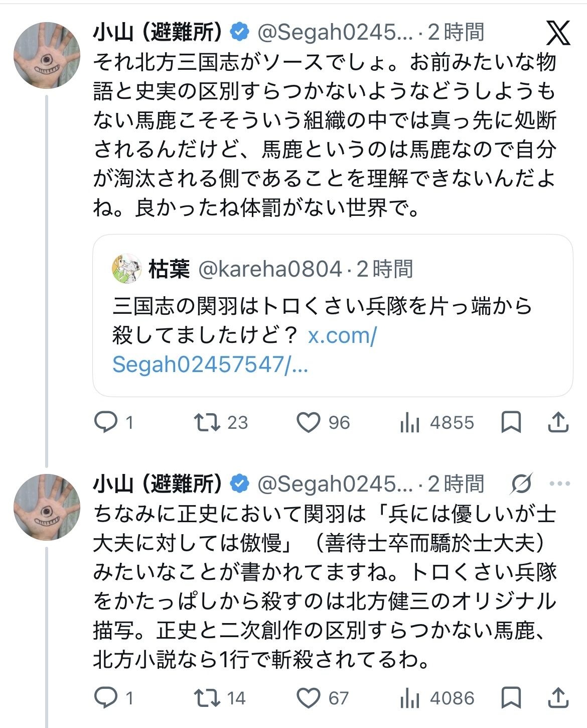The height and width of the screenshot is (728, 587).
Task: Open the three-dot more menu
Action: point(559,484)
